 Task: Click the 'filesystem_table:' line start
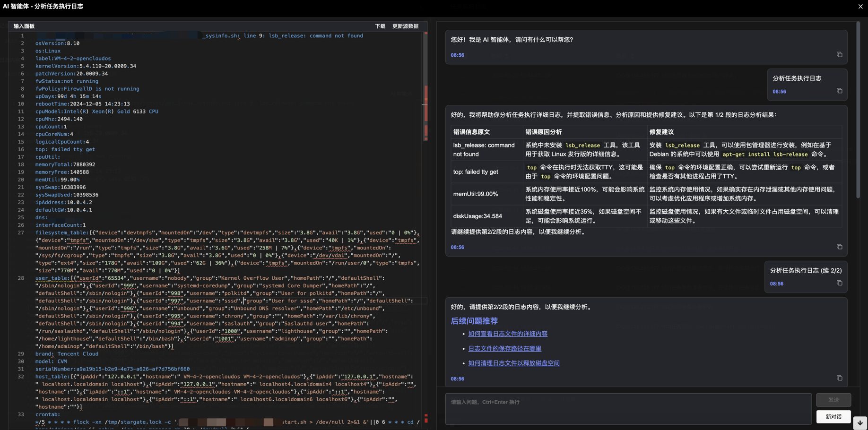click(x=62, y=232)
